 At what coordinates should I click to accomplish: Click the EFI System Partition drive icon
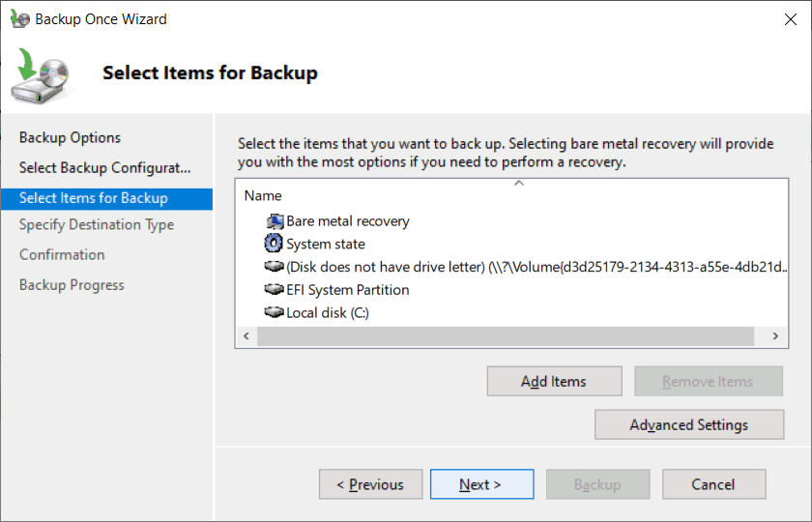pyautogui.click(x=274, y=289)
